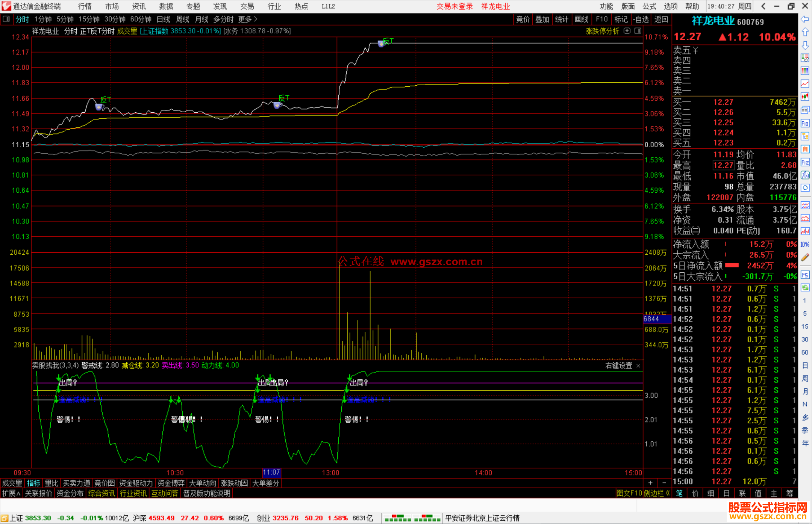The image size is (812, 524).
Task: Click the 10% sidebar icon
Action: pos(805,245)
